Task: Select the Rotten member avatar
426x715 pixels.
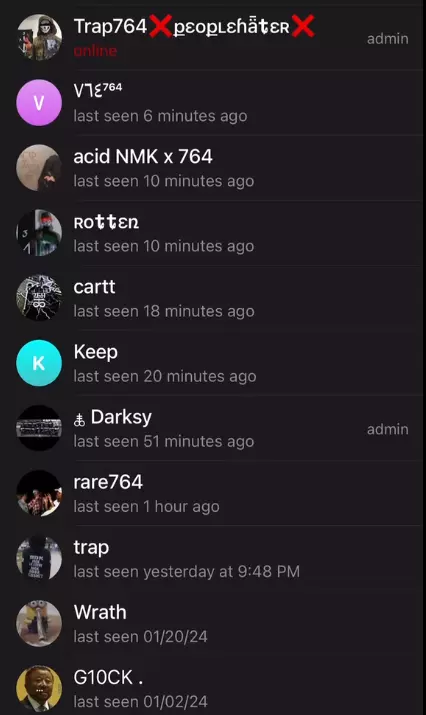Action: point(39,233)
